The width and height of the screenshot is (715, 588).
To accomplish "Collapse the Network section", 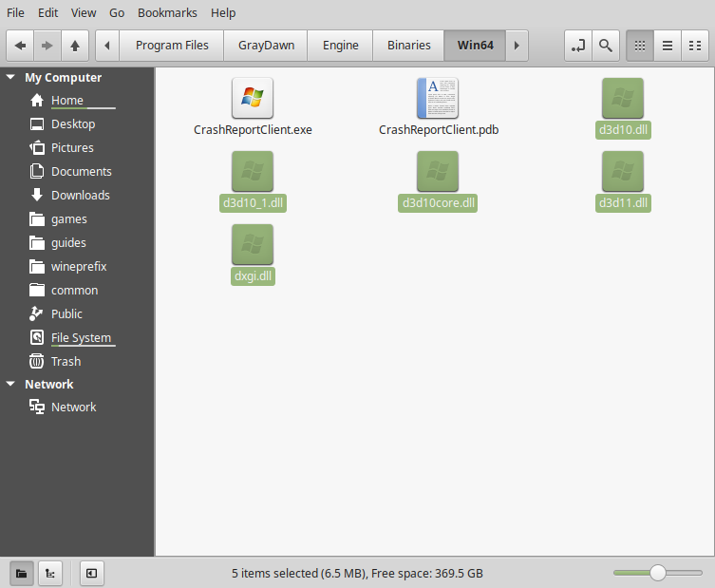I will [10, 384].
